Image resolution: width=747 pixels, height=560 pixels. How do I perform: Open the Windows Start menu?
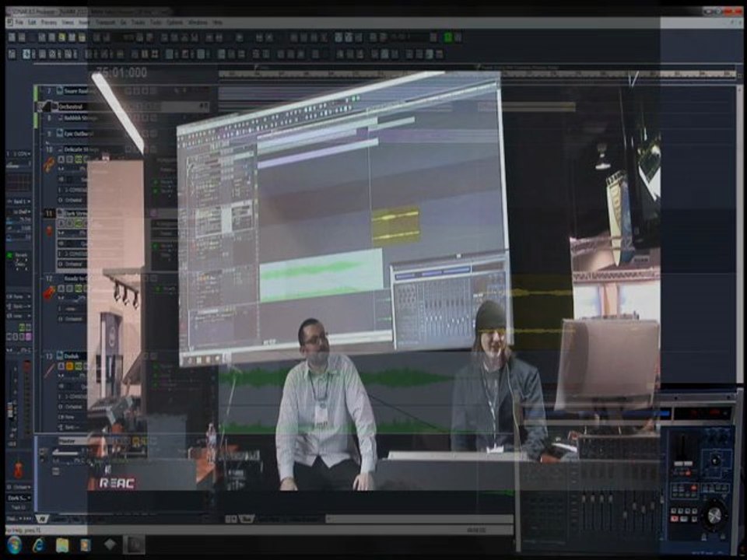pyautogui.click(x=14, y=544)
